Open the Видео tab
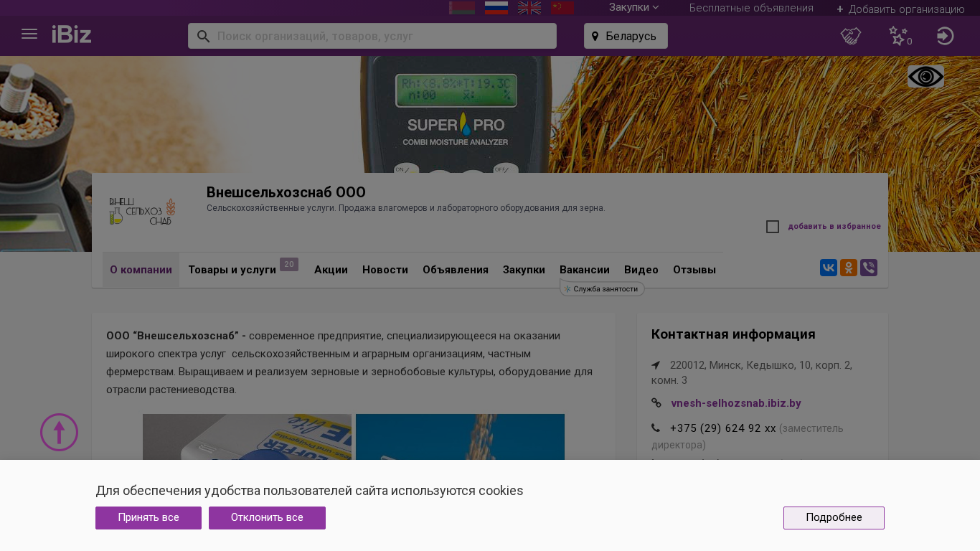This screenshot has height=551, width=980. pyautogui.click(x=641, y=270)
